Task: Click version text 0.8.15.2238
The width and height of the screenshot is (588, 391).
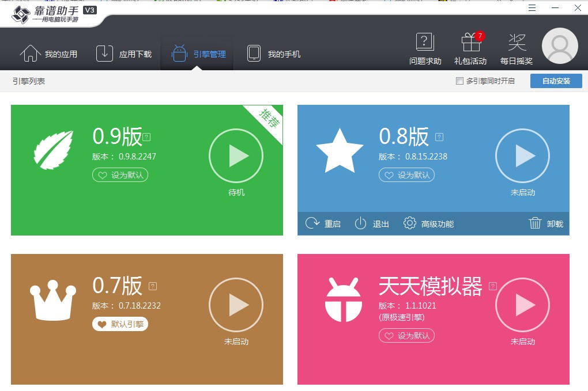Action: coord(426,157)
